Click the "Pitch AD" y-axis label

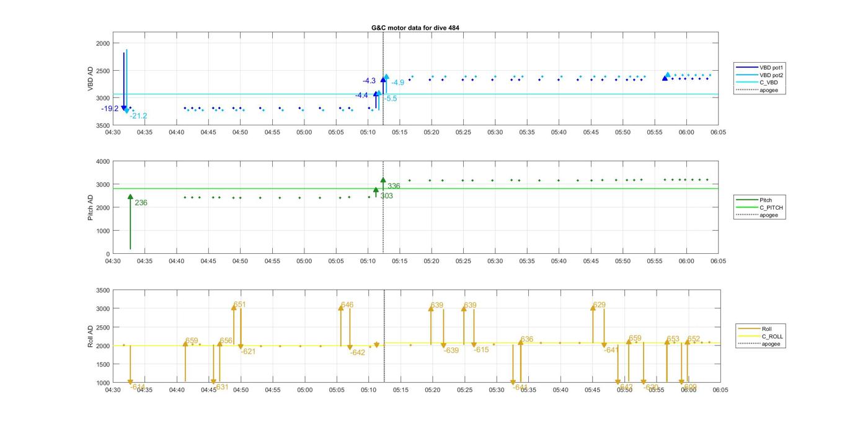click(x=91, y=207)
